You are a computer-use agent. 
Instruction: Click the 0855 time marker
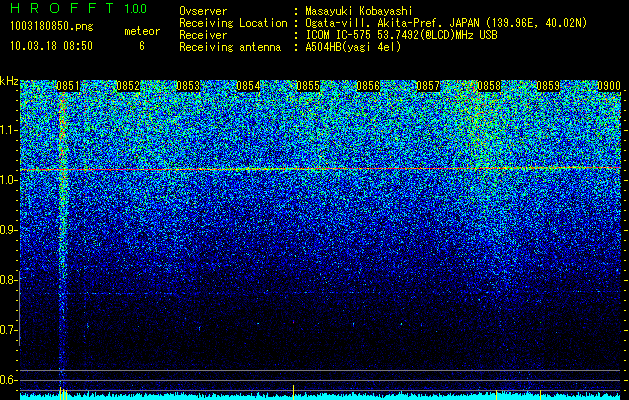click(308, 86)
